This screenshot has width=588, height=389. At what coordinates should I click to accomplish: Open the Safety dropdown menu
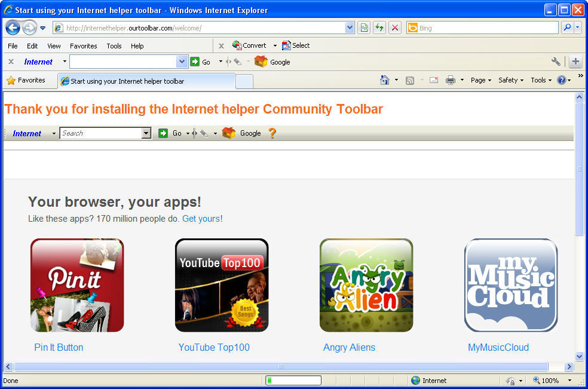pyautogui.click(x=511, y=80)
